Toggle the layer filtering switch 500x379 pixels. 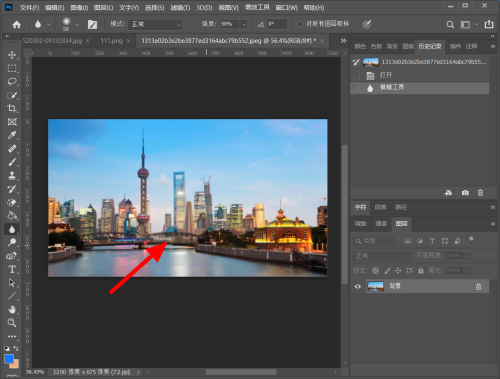coord(471,240)
